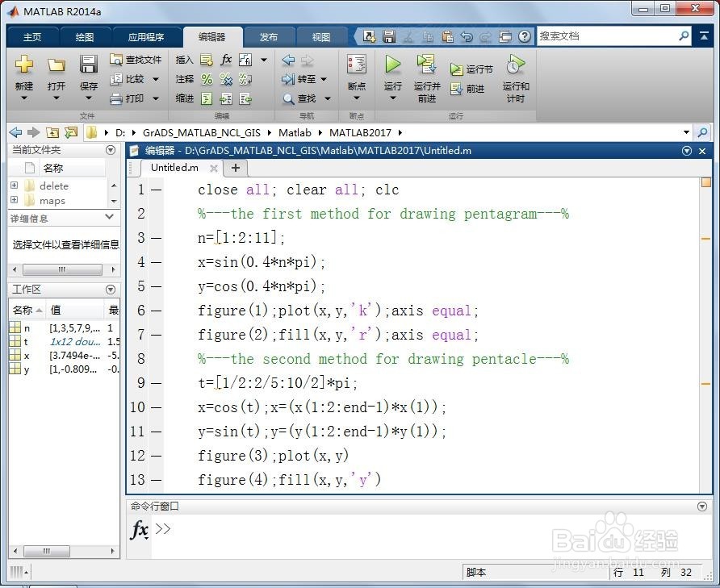Screen dimensions: 720x588
Task: Open the Find (查找) dropdown arrow
Action: tap(328, 98)
